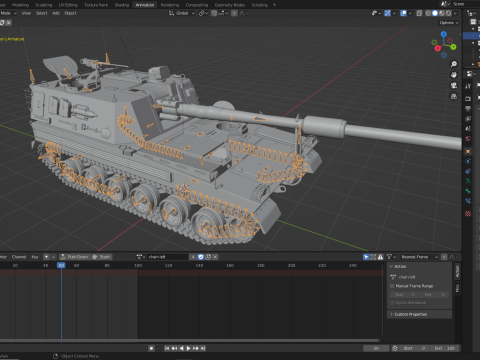This screenshot has width=480, height=360.
Task: Open the Options dropdown in viewport
Action: pyautogui.click(x=449, y=23)
